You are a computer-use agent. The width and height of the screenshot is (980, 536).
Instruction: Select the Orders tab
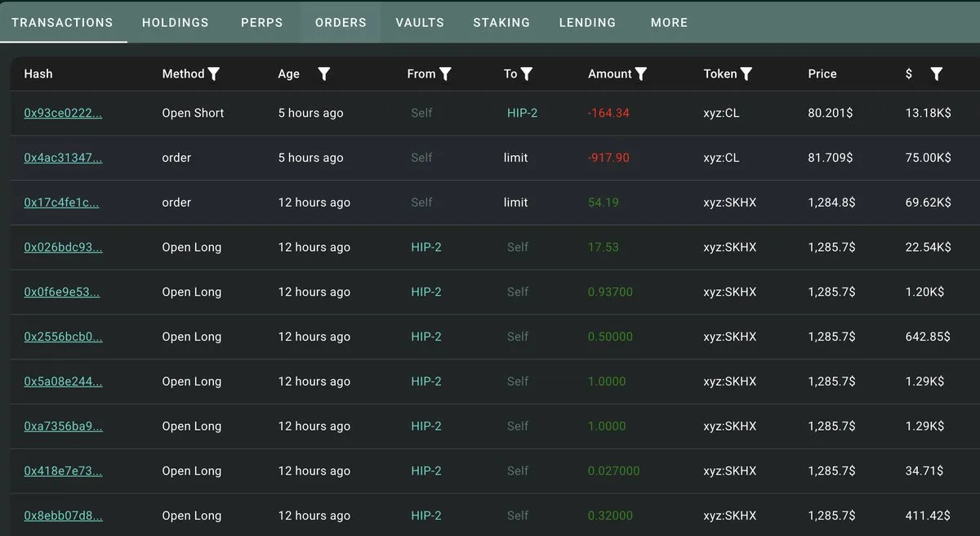pyautogui.click(x=341, y=22)
